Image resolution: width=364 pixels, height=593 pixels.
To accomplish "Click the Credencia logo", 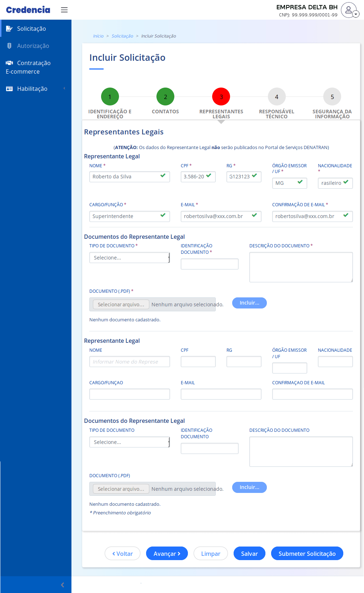I will click(x=28, y=10).
